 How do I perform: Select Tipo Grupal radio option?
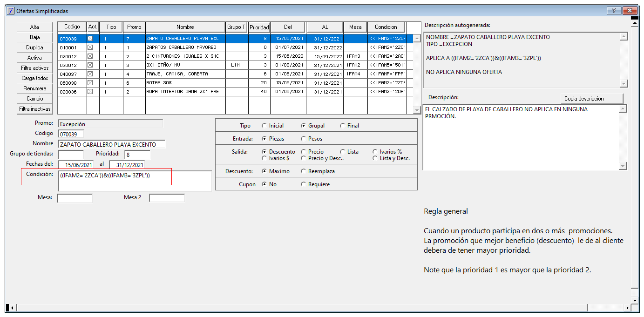coord(313,126)
